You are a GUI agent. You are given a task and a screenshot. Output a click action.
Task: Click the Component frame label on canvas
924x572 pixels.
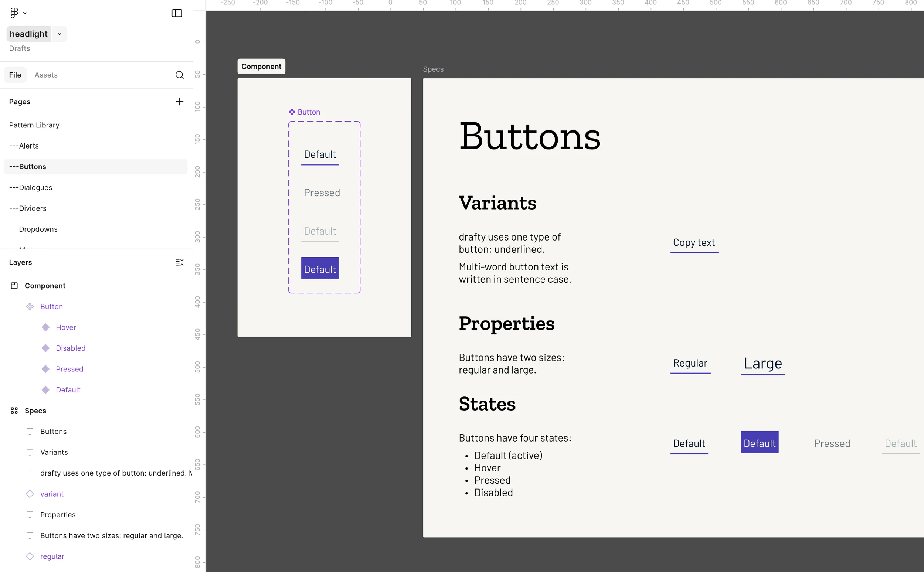coord(261,67)
